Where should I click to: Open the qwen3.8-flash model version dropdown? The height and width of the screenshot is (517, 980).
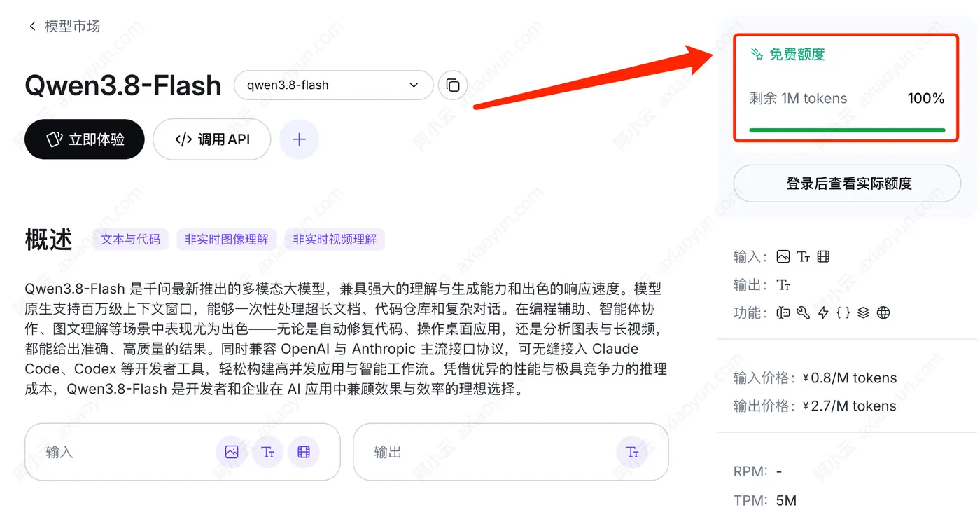tap(334, 85)
